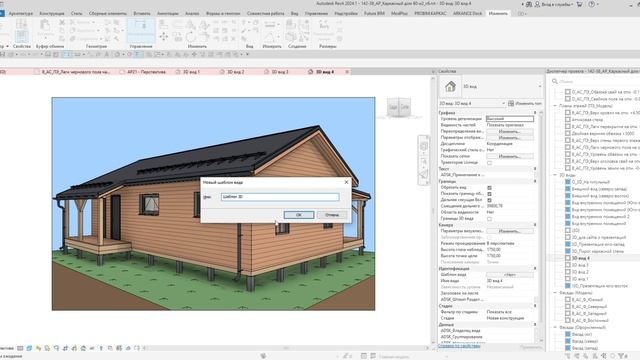Image resolution: width=640 pixels, height=360 pixels.
Task: Collapse the Фасады (Модель) tree node
Action: 555,293
